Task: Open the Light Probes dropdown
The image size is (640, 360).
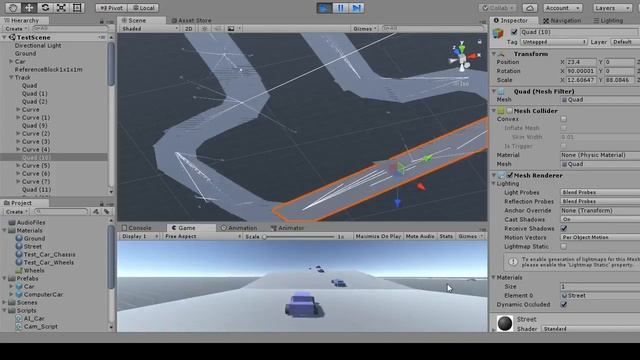Action: [600, 192]
